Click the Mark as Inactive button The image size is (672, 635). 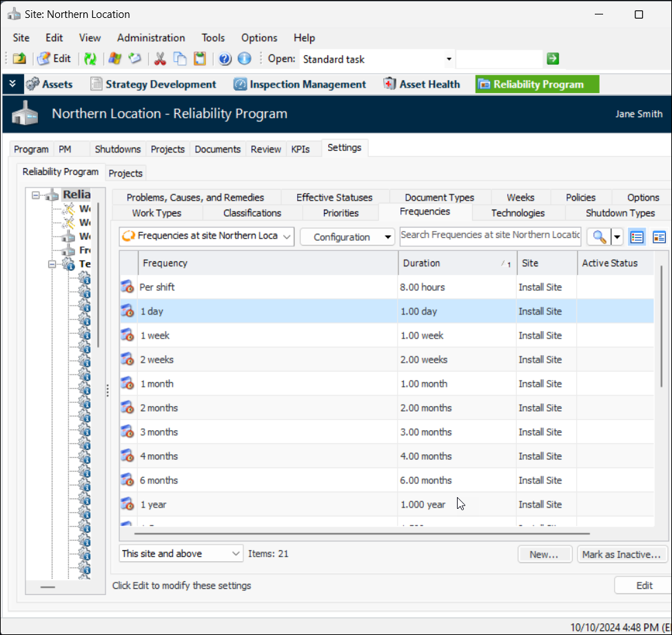pos(622,554)
